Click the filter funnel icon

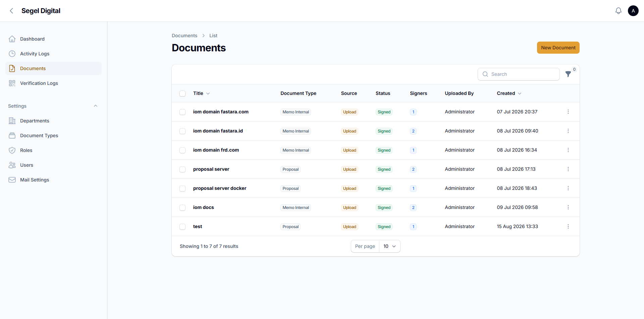pos(568,74)
